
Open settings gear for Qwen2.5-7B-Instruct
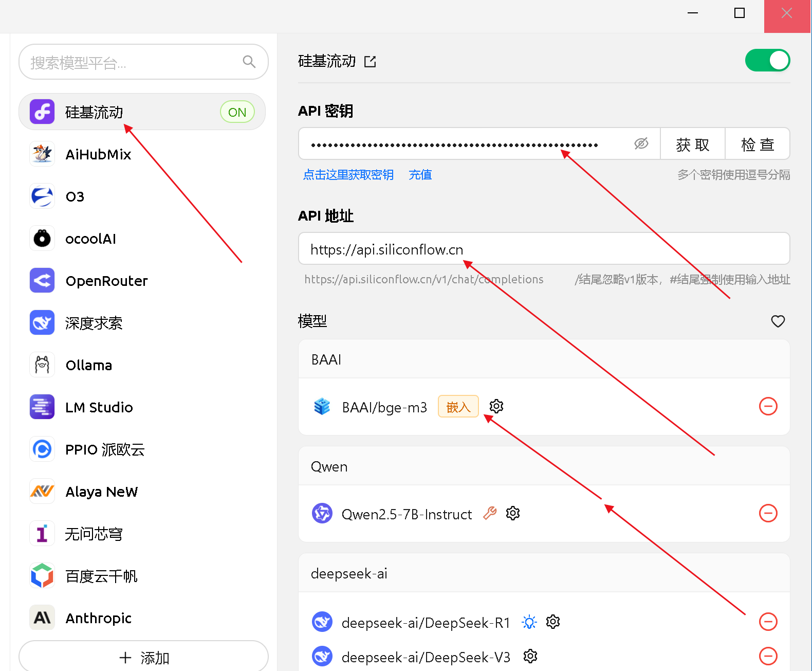tap(513, 513)
